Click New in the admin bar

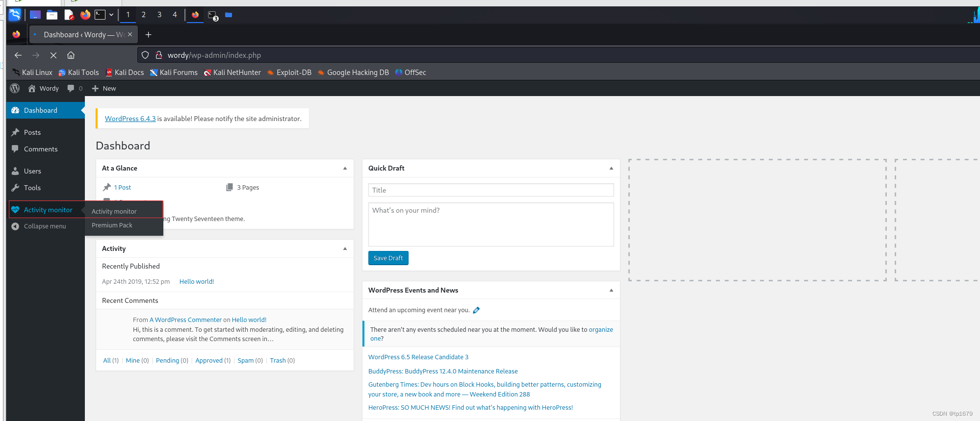point(104,88)
